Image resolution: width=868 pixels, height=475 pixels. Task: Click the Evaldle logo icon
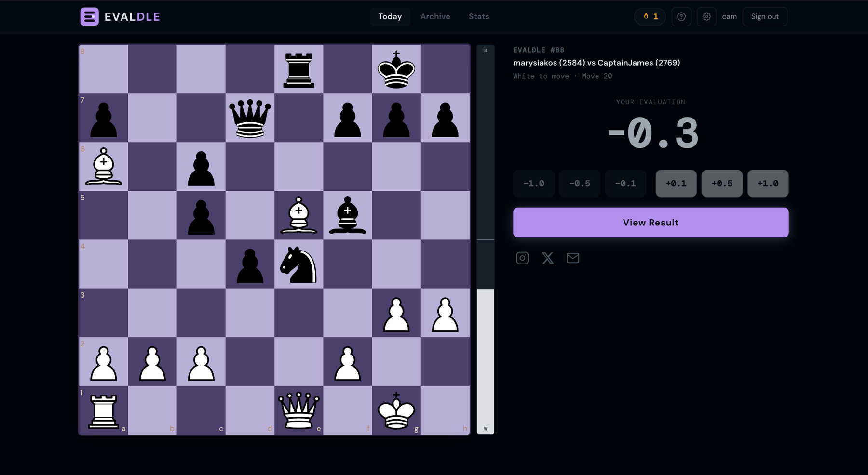[x=89, y=17]
